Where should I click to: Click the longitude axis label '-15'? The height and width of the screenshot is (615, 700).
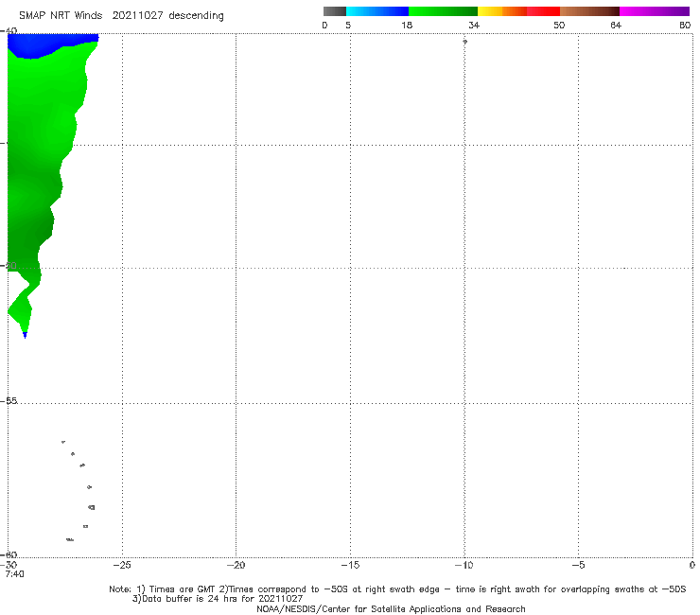[x=350, y=566]
